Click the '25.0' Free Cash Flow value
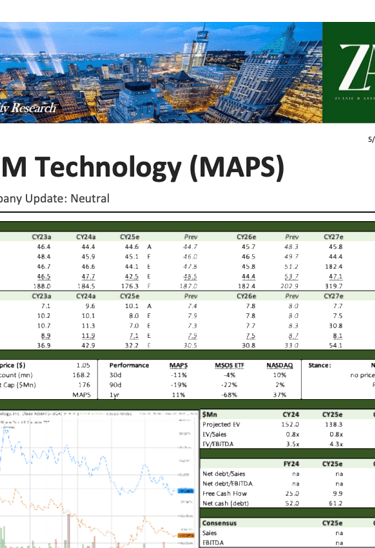This screenshot has height=548, width=375. (293, 493)
